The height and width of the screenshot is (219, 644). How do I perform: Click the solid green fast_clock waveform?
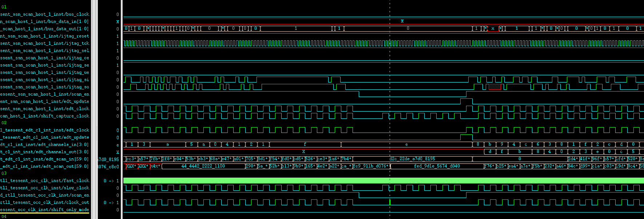383,181
